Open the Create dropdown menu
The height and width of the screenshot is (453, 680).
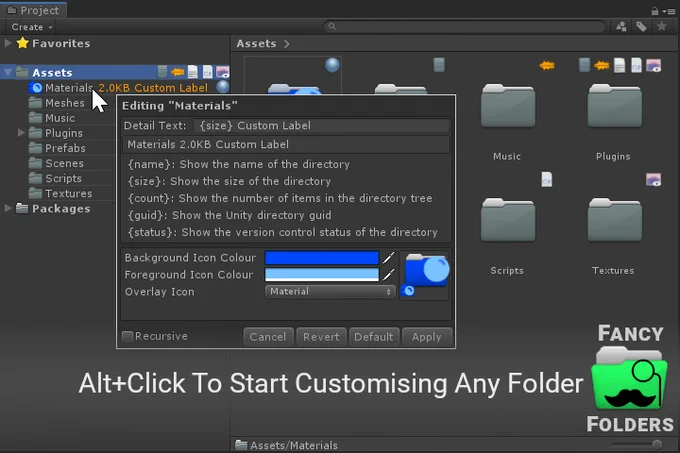32,27
